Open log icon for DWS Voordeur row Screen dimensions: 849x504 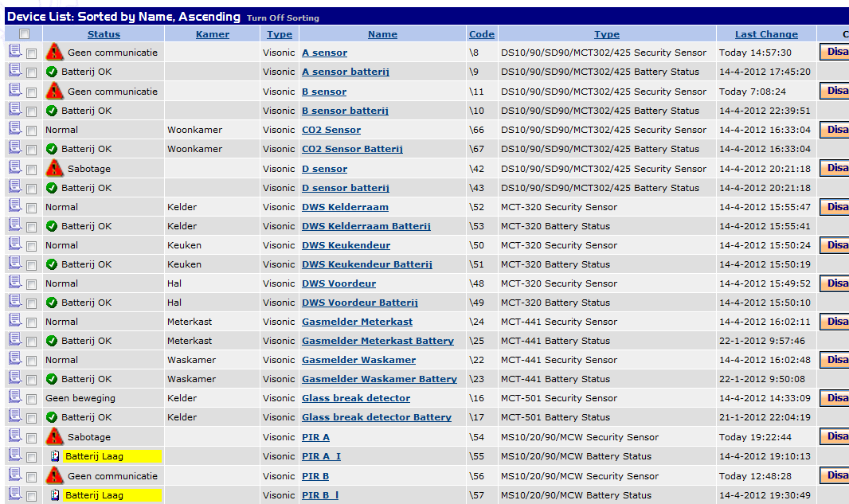point(15,282)
